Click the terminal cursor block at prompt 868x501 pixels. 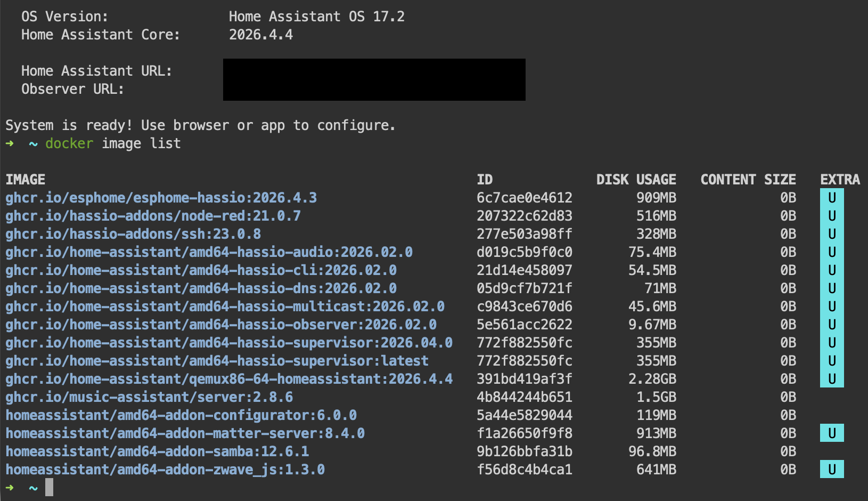click(49, 487)
